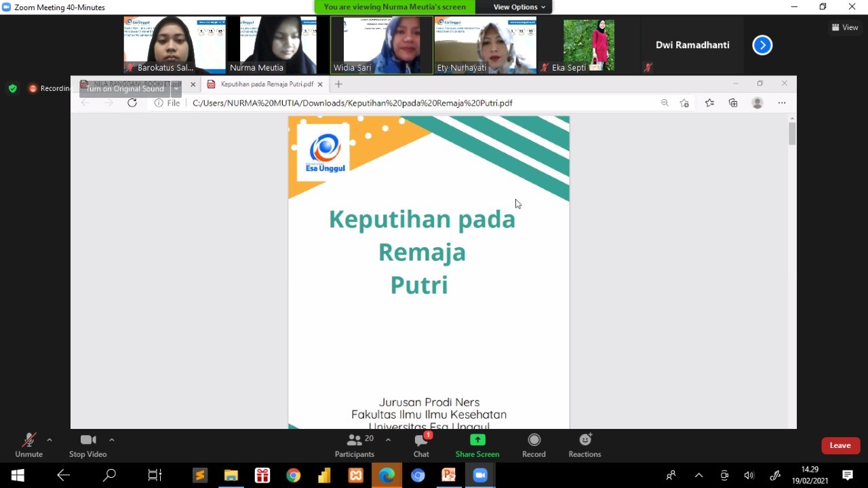Add this page to favorites
The width and height of the screenshot is (868, 488).
click(x=684, y=103)
